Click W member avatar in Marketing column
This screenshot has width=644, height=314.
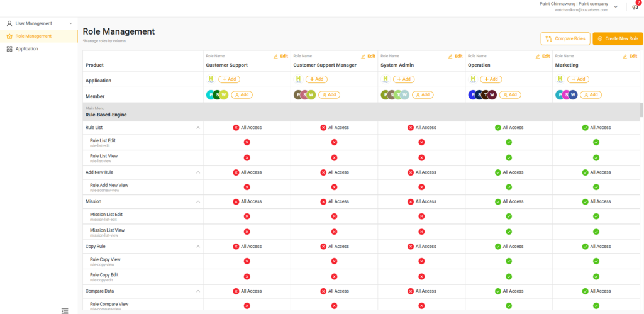pyautogui.click(x=573, y=94)
